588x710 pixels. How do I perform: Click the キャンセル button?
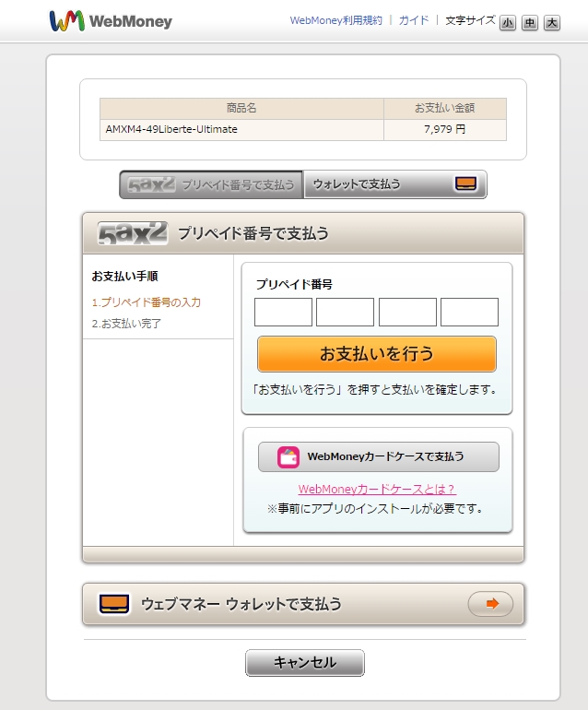tap(305, 663)
